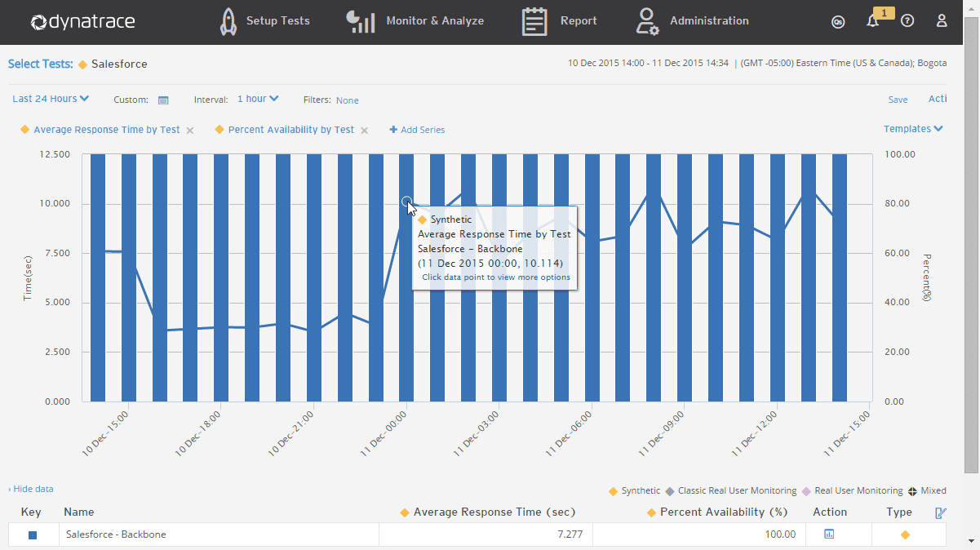Open the user profile icon

click(x=942, y=21)
